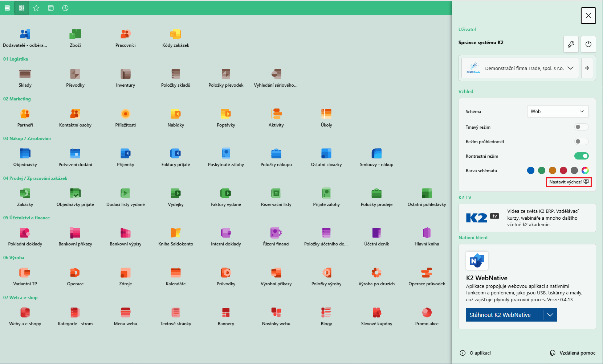The image size is (603, 364).
Task: Click the power logout icon
Action: pos(588,44)
